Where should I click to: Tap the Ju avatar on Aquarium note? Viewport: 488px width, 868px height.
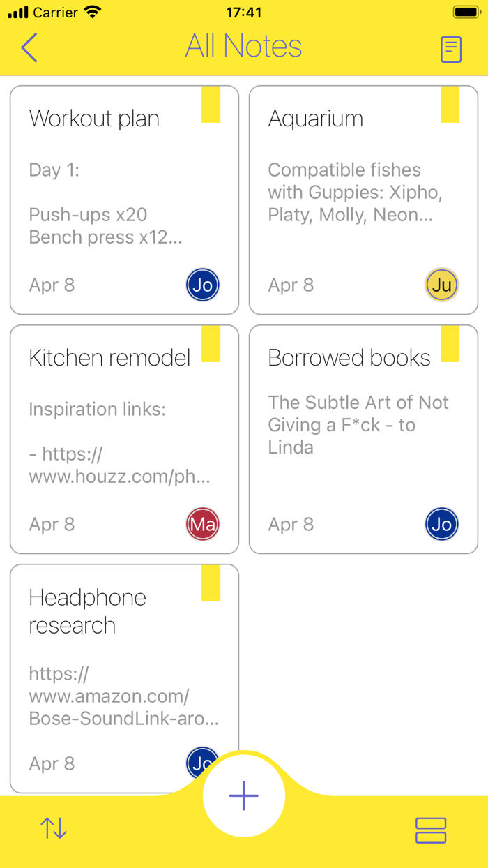pos(441,285)
